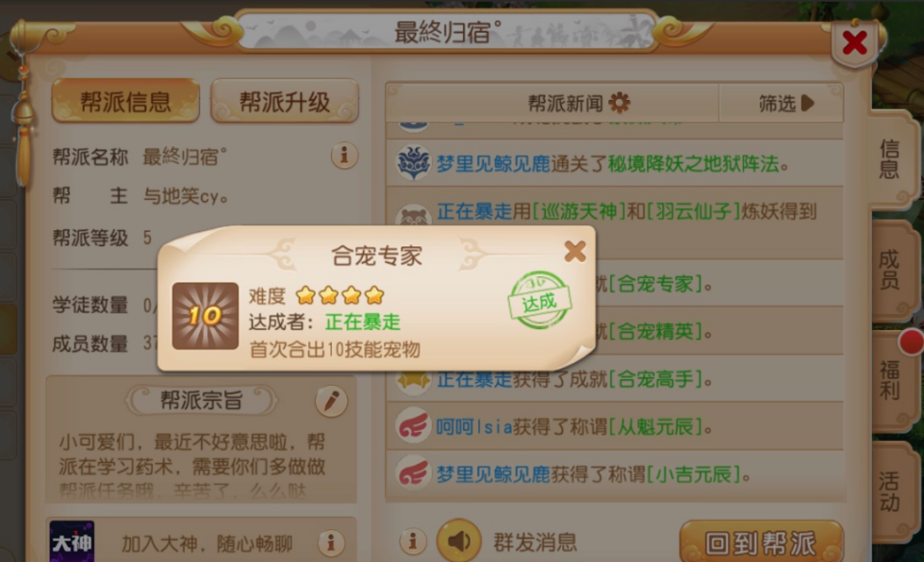Click info icon next to 加入大神

tap(331, 543)
